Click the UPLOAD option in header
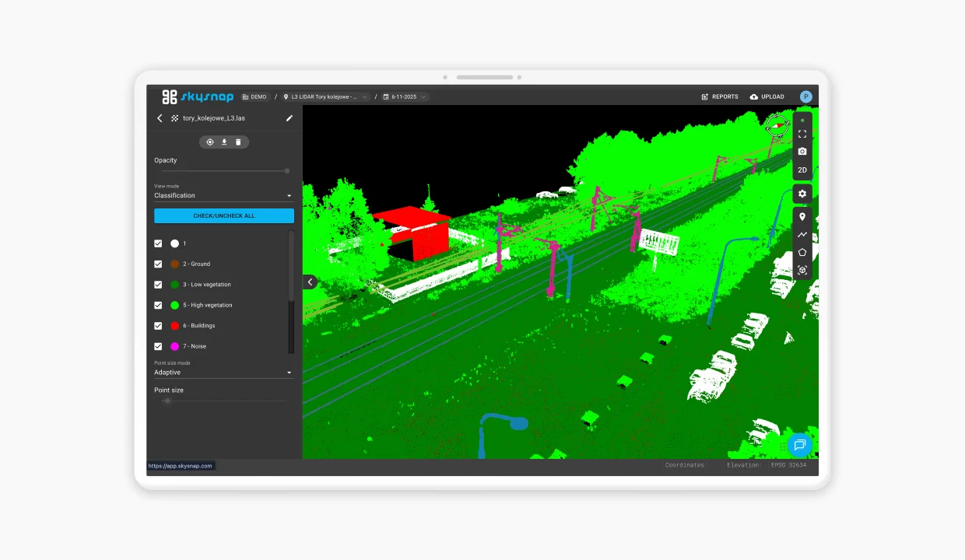This screenshot has width=965, height=560. (x=767, y=97)
